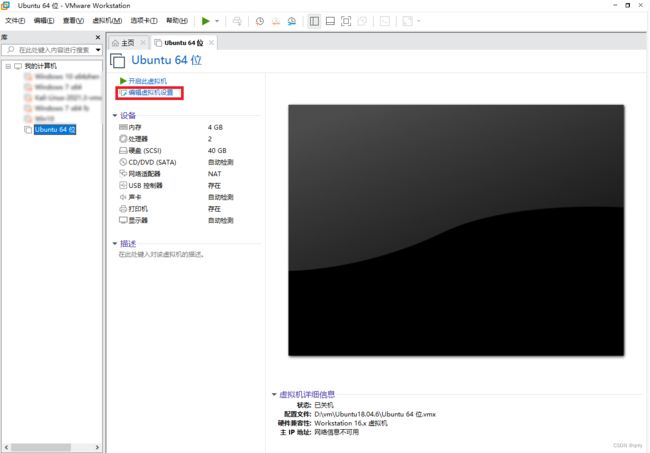Viewport: 650px width, 453px height.
Task: Click the description text field placeholder
Action: pyautogui.click(x=161, y=254)
